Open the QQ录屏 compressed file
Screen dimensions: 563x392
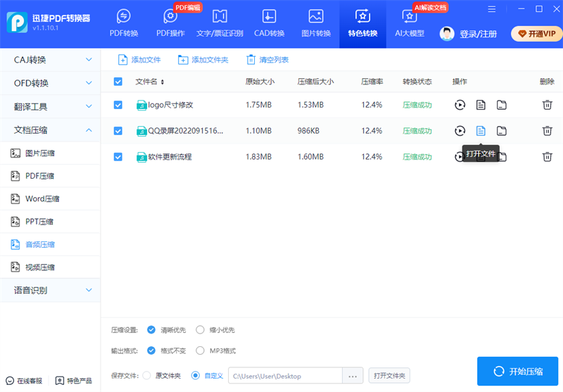pos(481,131)
